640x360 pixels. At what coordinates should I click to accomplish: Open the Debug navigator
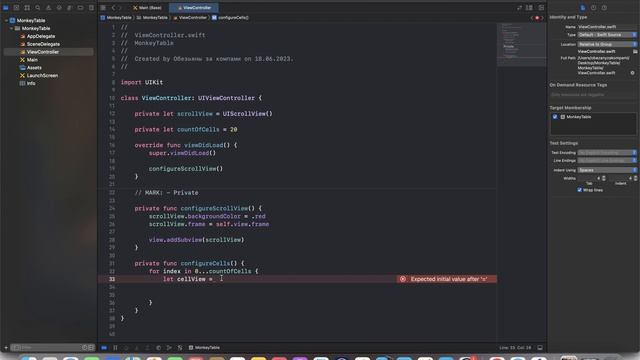pyautogui.click(x=70, y=8)
